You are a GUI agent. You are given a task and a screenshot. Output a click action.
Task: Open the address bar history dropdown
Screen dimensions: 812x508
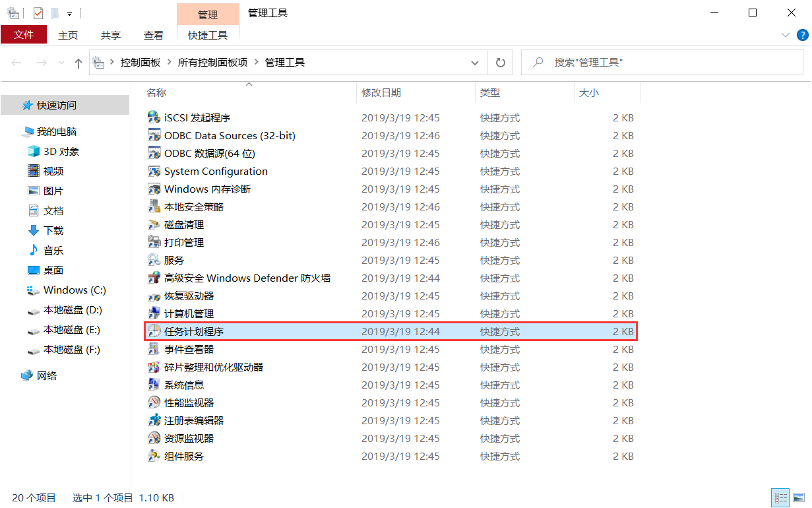coord(474,62)
